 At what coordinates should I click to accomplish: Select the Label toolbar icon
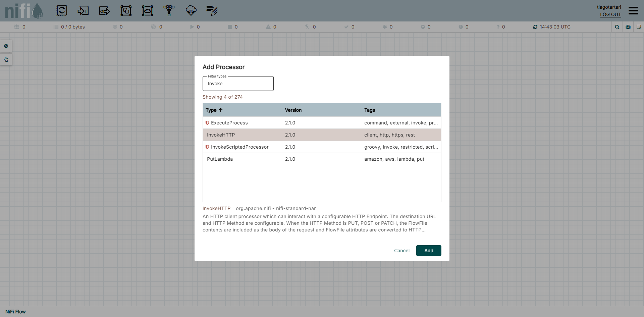pyautogui.click(x=212, y=11)
